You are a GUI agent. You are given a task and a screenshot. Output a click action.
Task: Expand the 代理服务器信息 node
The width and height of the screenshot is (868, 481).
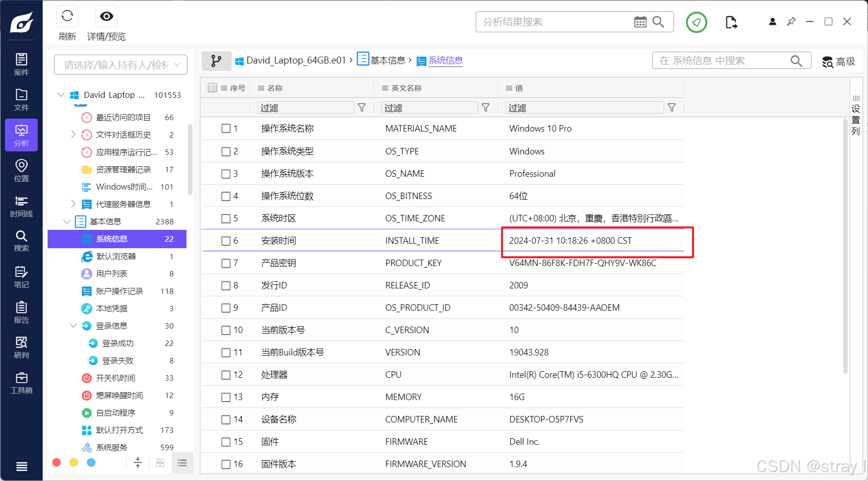[x=73, y=204]
